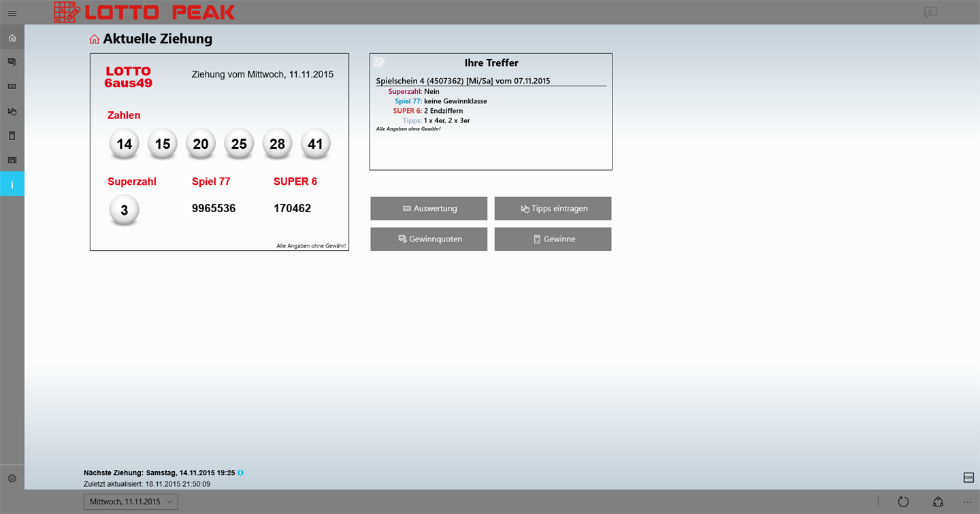Click the 'Tipps: 1 x 4er, 2 x 3er' line

point(436,120)
